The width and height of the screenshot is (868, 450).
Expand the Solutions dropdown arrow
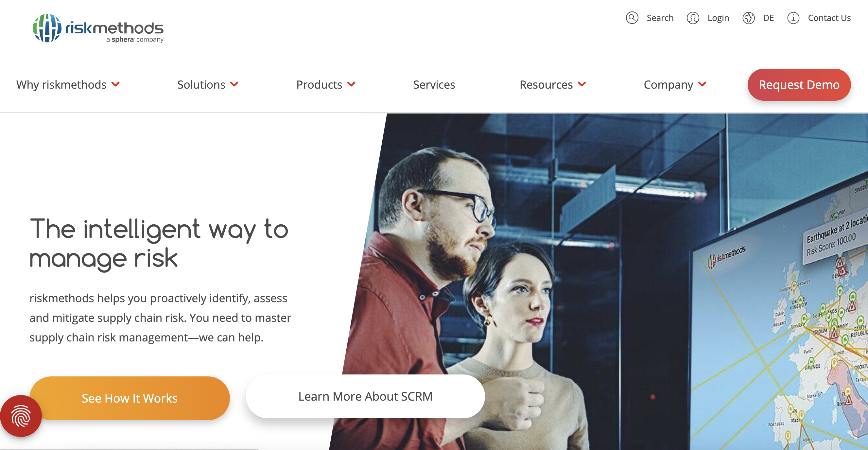tap(234, 84)
